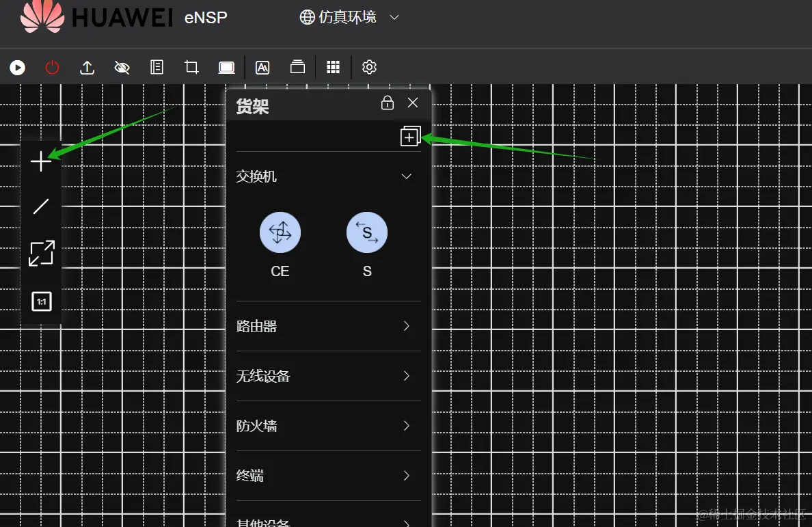Expand the 防火墙 category
The image size is (812, 527).
coord(405,426)
